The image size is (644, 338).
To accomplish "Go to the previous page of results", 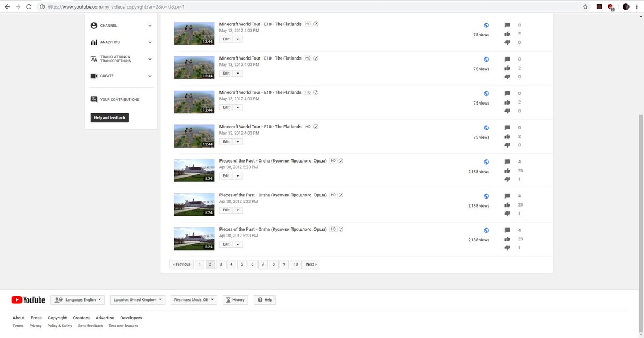I will 181,264.
